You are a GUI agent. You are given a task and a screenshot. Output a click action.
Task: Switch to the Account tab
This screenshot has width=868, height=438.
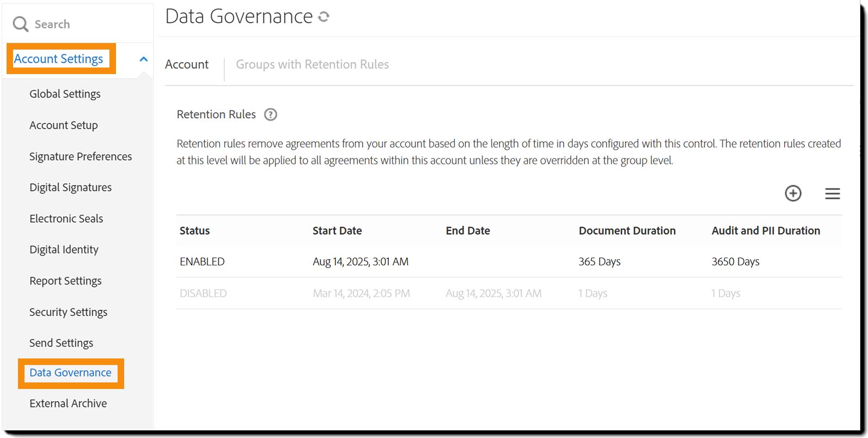pyautogui.click(x=187, y=64)
